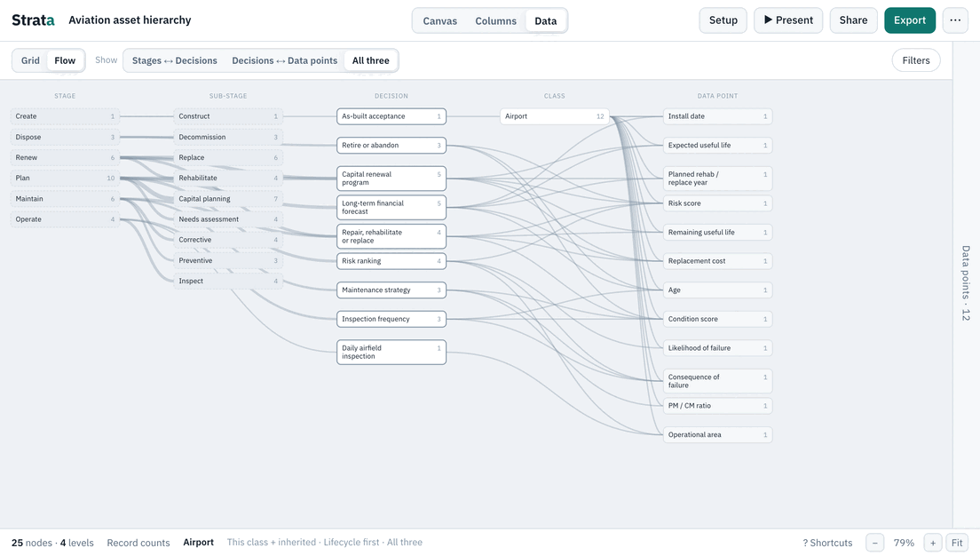
Task: Select the Renew stage node
Action: point(65,157)
